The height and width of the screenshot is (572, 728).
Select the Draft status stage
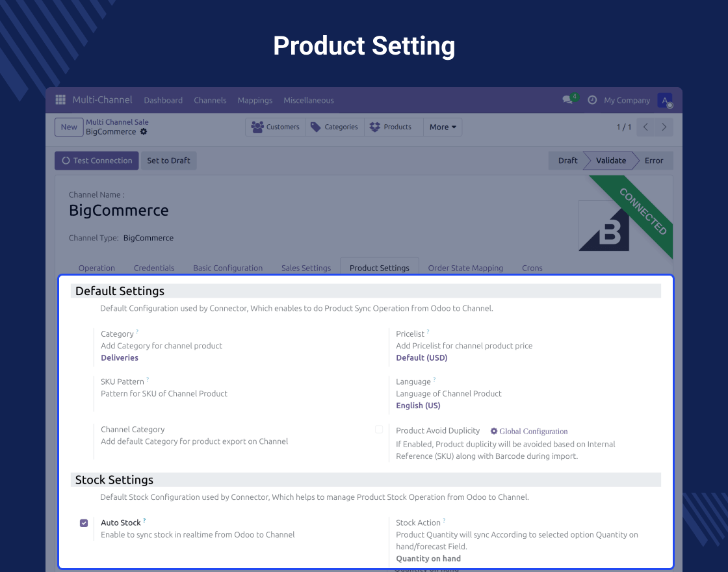pos(567,161)
